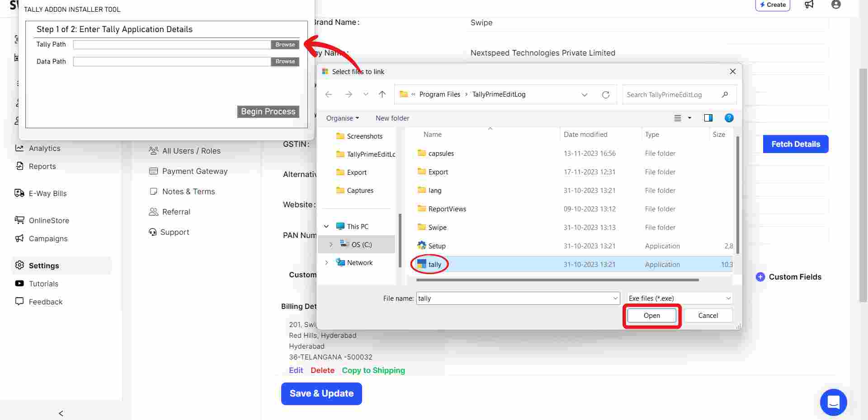Open the Organise menu

coord(343,118)
